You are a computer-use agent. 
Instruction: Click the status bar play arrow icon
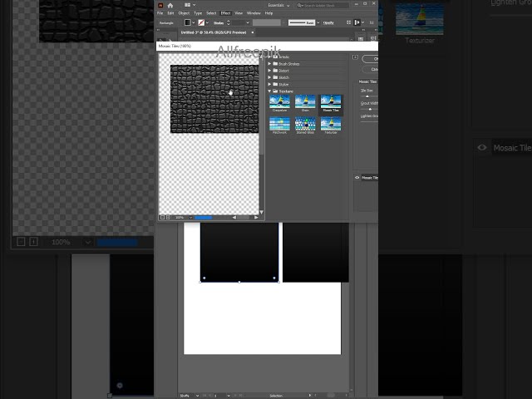pos(309,396)
